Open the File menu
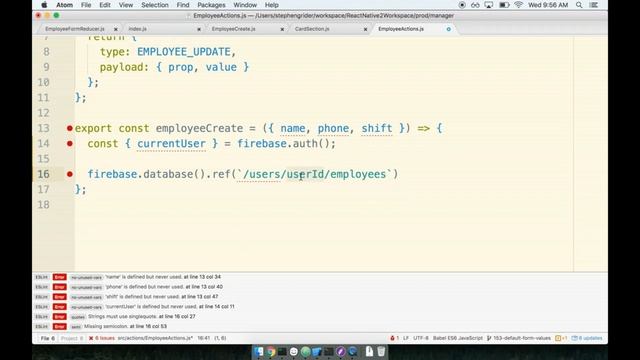This screenshot has width=640, height=360. (x=86, y=5)
